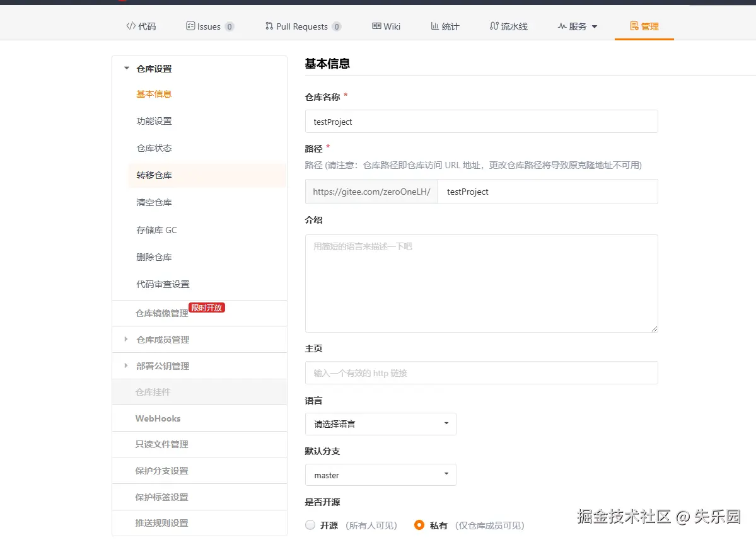
Task: Open 存储库 GC in the sidebar
Action: (x=156, y=230)
